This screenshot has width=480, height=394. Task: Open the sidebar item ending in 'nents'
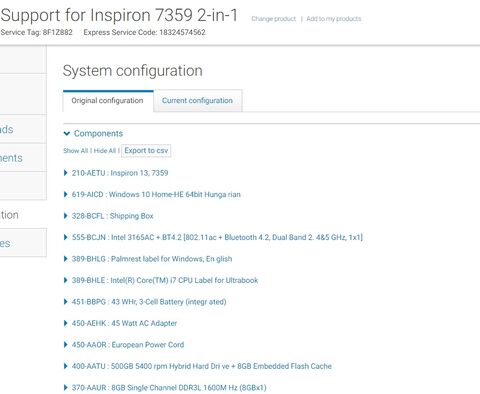tap(23, 158)
